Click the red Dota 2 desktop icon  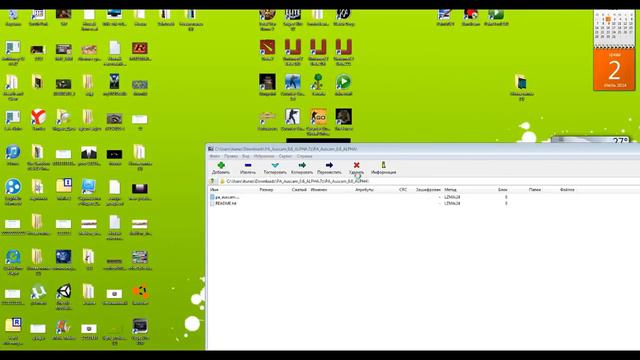pos(267,50)
